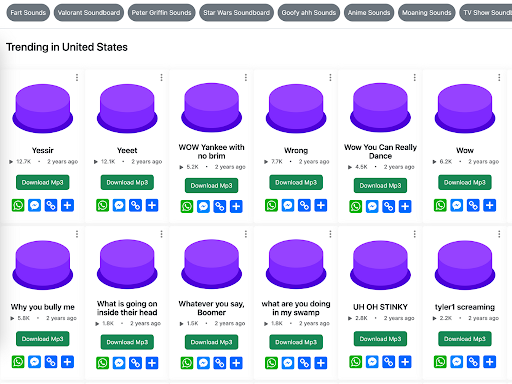
Task: Copy link for Yeeet sound
Action: [x=135, y=205]
